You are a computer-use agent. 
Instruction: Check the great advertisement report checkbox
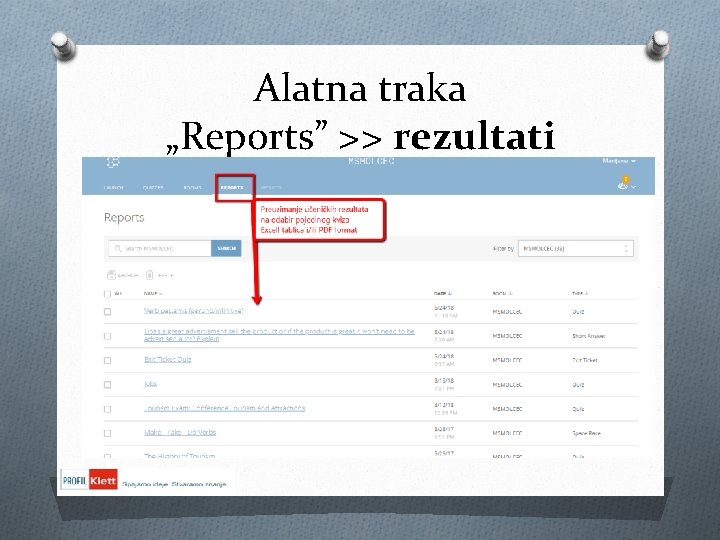click(x=107, y=336)
